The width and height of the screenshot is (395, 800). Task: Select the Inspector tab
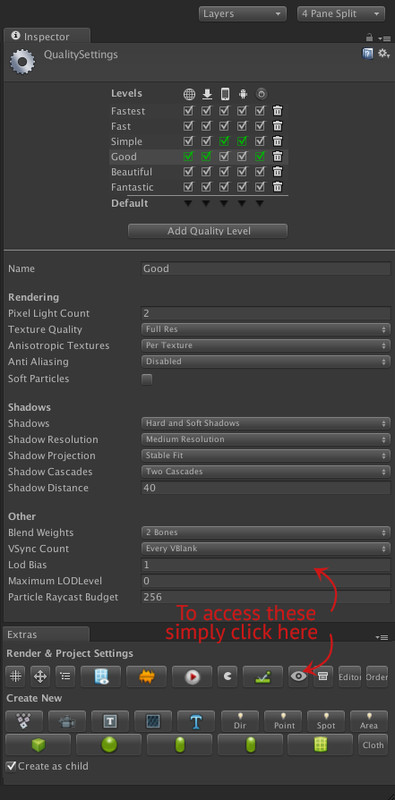(x=47, y=37)
